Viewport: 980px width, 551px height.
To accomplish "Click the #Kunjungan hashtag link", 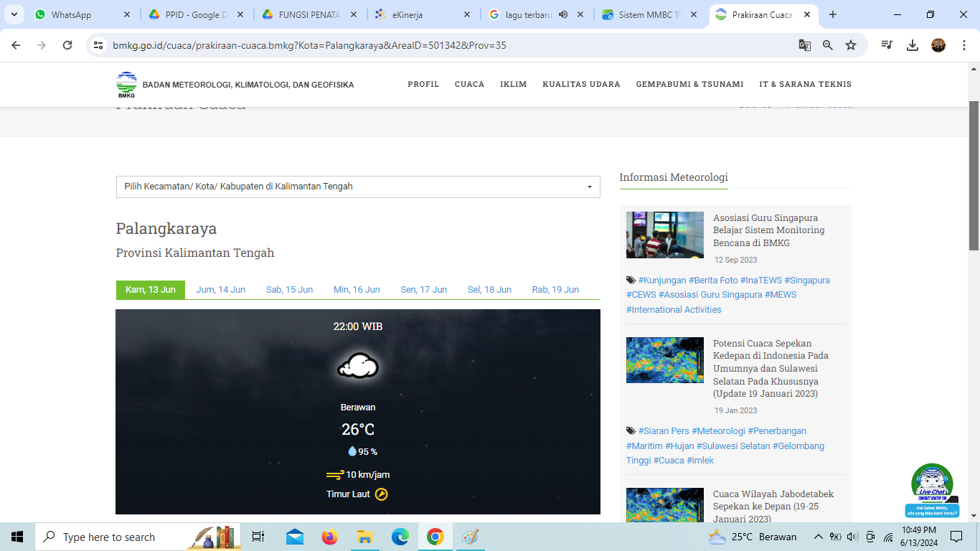I will [x=661, y=281].
